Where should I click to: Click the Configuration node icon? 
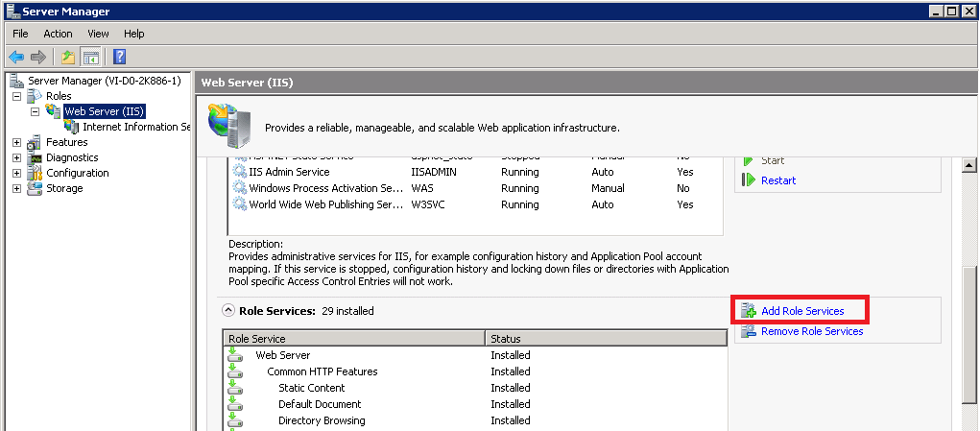(36, 173)
